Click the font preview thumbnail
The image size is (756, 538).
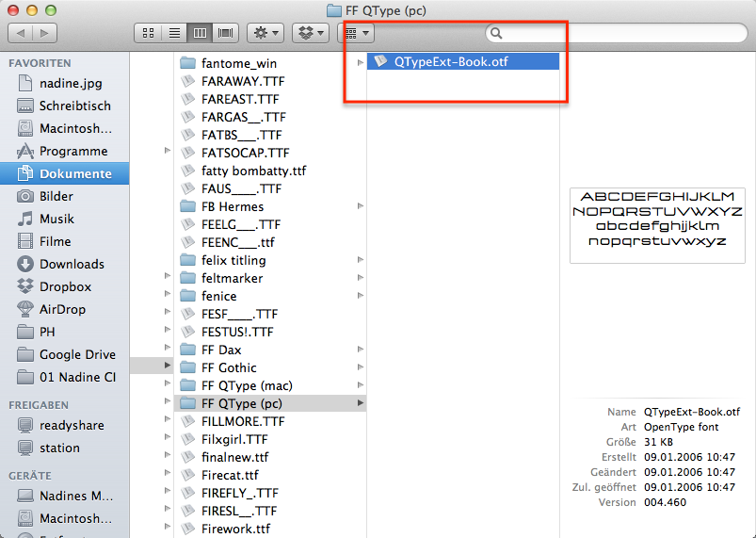(x=657, y=224)
